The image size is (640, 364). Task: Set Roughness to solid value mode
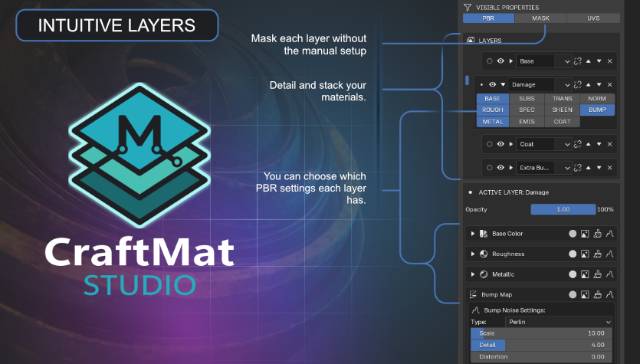(x=573, y=254)
